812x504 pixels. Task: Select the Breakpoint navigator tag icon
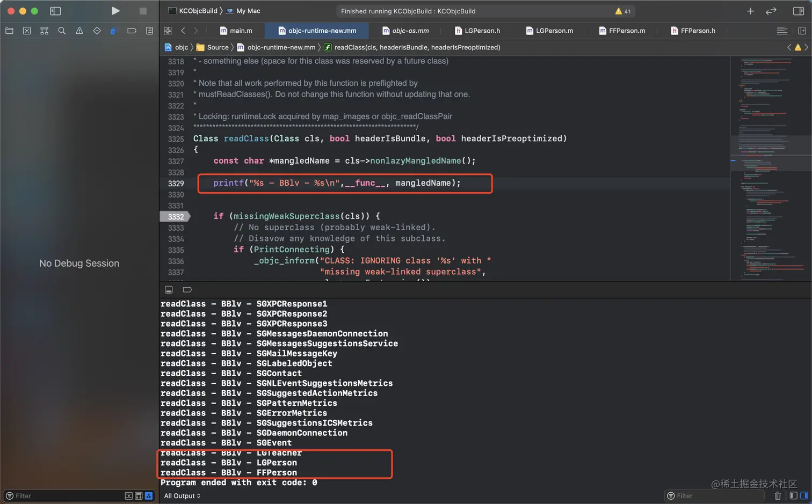[132, 31]
